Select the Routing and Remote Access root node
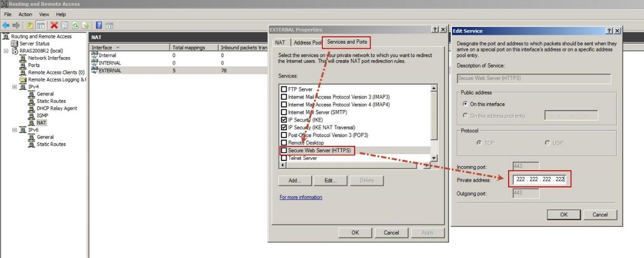Screen dimensions: 644x258 point(41,37)
